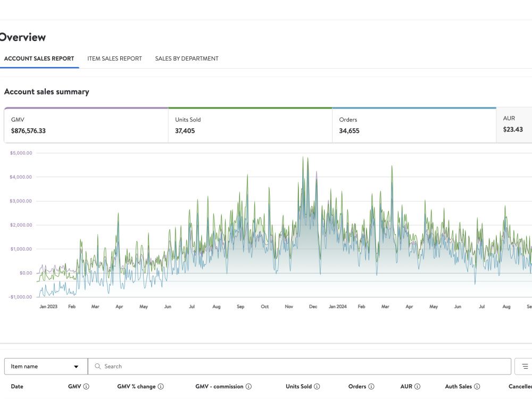The height and width of the screenshot is (399, 532).
Task: Open the Item name dropdown
Action: tap(46, 367)
